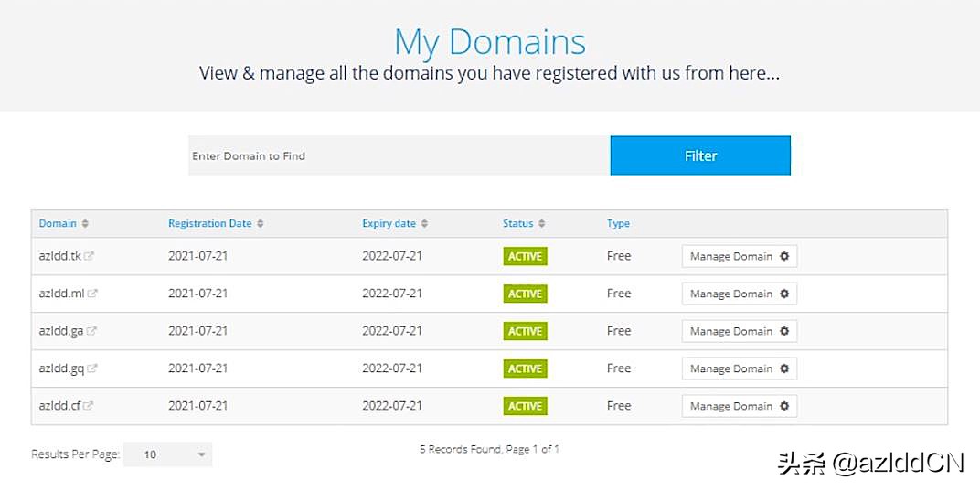
Task: Sort table by Domain header
Action: point(58,223)
